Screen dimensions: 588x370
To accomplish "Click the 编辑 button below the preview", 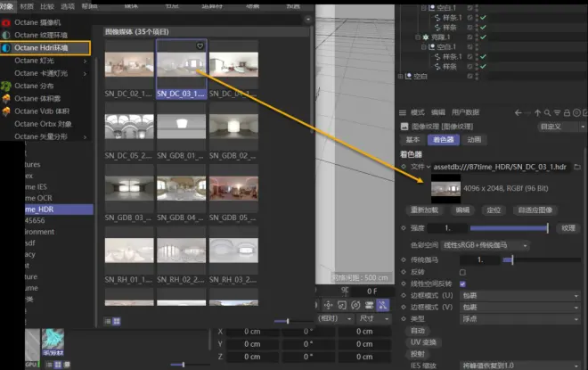I will click(462, 210).
